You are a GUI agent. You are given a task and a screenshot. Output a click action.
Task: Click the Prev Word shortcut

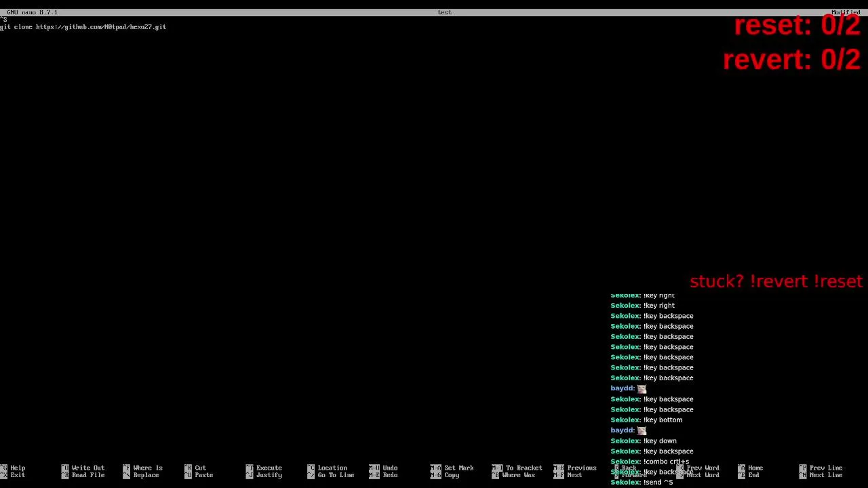[699, 468]
